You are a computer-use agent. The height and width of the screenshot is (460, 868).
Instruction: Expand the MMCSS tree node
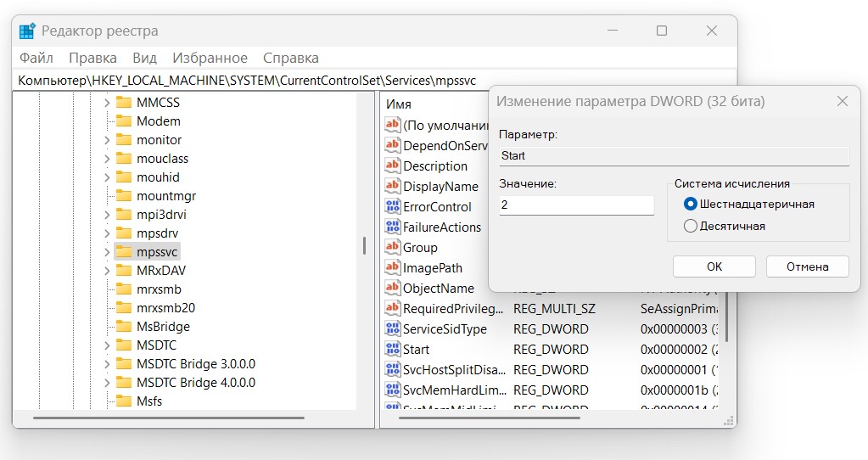coord(107,103)
